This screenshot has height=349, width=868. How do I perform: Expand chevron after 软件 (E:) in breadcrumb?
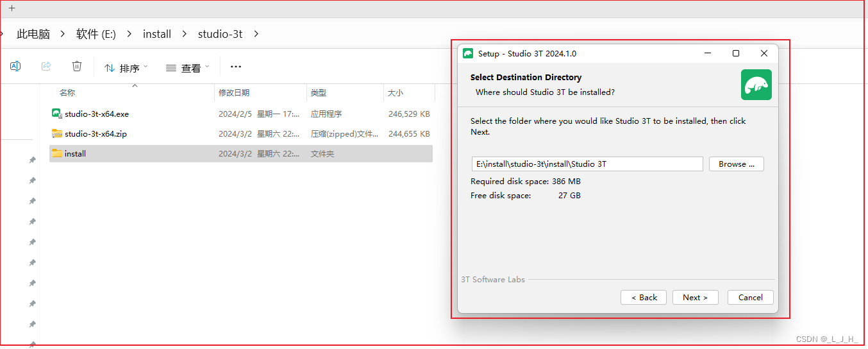[x=129, y=34]
